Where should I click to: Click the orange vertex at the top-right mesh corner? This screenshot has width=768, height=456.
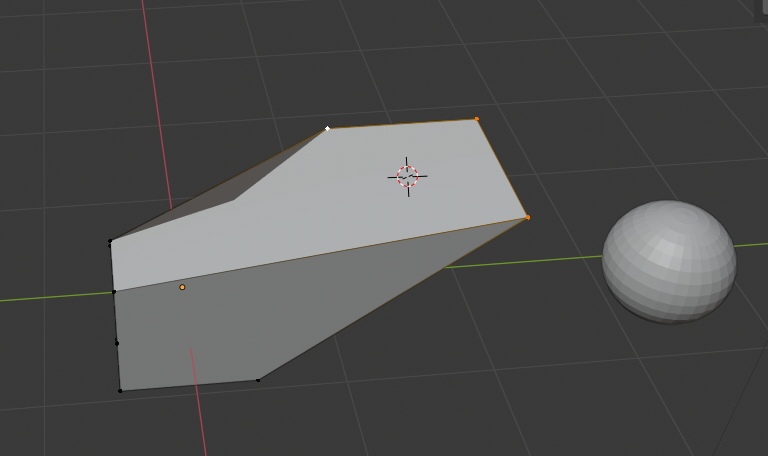pos(477,119)
